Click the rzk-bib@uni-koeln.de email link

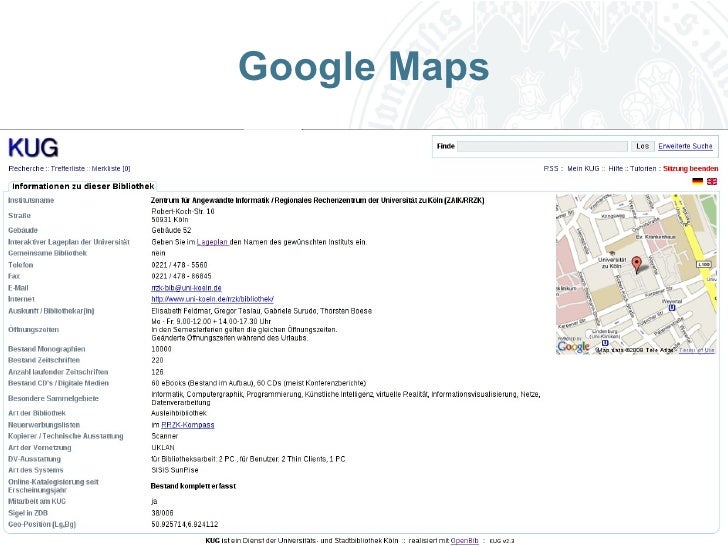tap(186, 288)
